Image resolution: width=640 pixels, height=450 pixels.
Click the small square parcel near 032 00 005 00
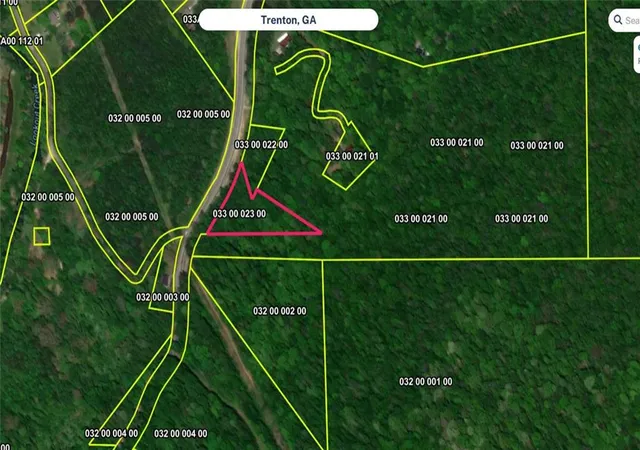tap(42, 236)
